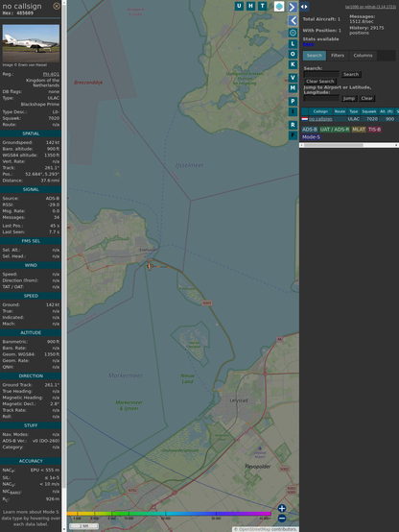Click the Clear Search button

[320, 81]
